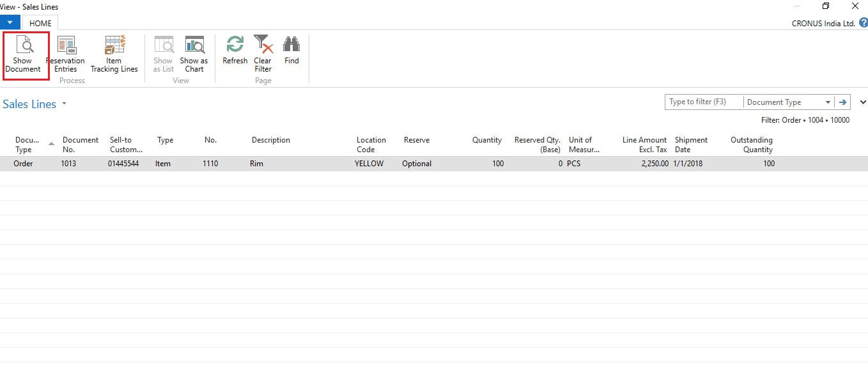Click the Quantity column header

[x=486, y=140]
